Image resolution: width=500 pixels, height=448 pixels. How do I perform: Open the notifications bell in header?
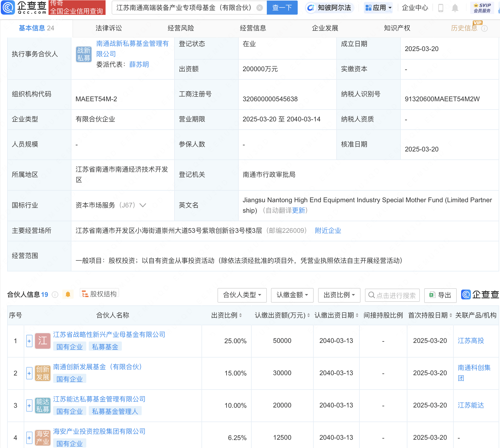tap(455, 8)
